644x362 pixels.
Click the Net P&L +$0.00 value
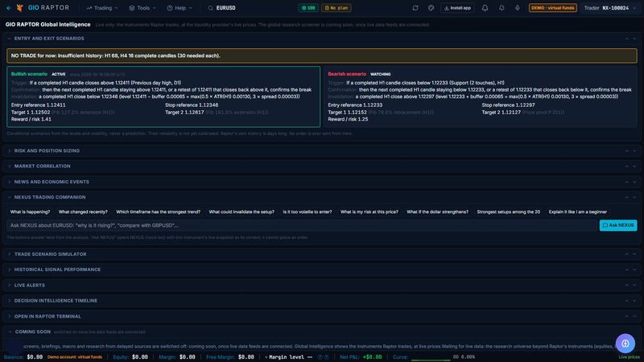(x=372, y=357)
